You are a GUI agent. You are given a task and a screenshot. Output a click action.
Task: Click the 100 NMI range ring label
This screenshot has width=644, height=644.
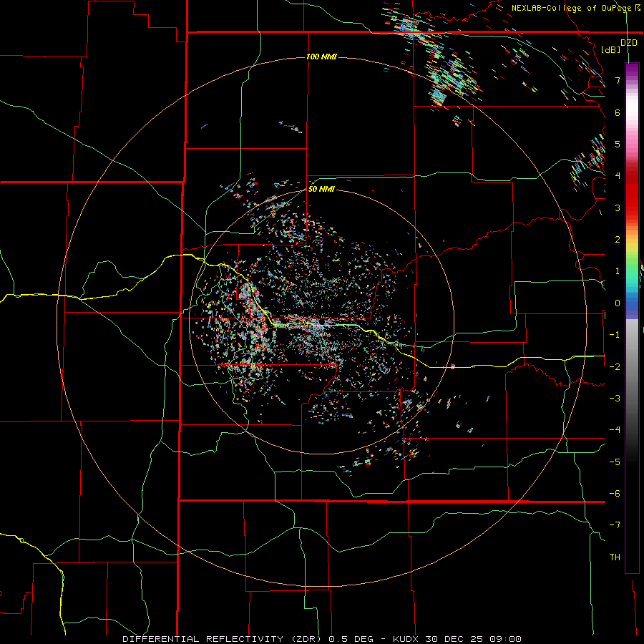click(x=321, y=57)
